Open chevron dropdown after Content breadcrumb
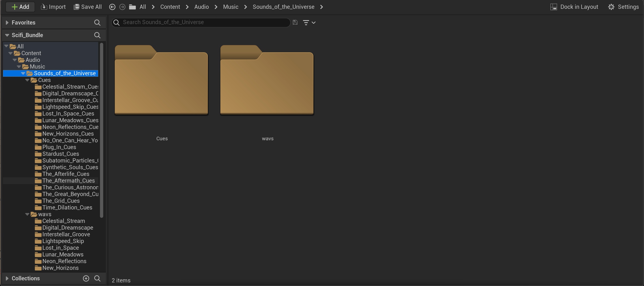Viewport: 644px width, 286px height. [x=187, y=7]
